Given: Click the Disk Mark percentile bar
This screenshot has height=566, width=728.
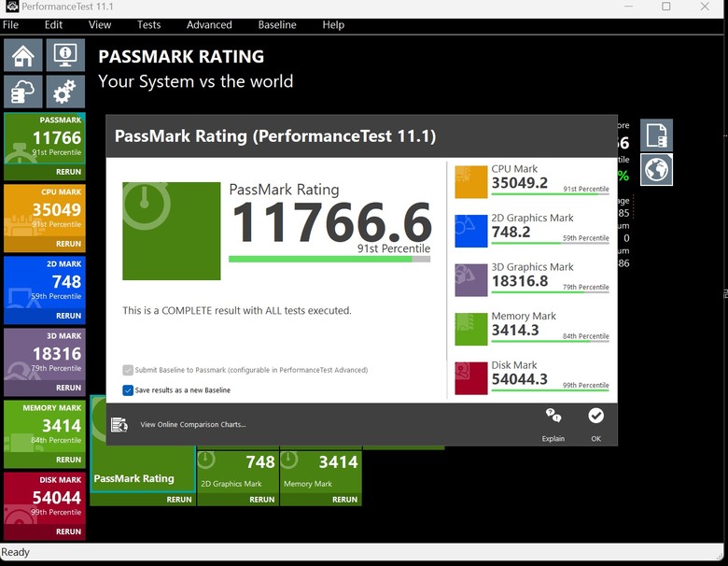Looking at the screenshot, I should pyautogui.click(x=550, y=389).
